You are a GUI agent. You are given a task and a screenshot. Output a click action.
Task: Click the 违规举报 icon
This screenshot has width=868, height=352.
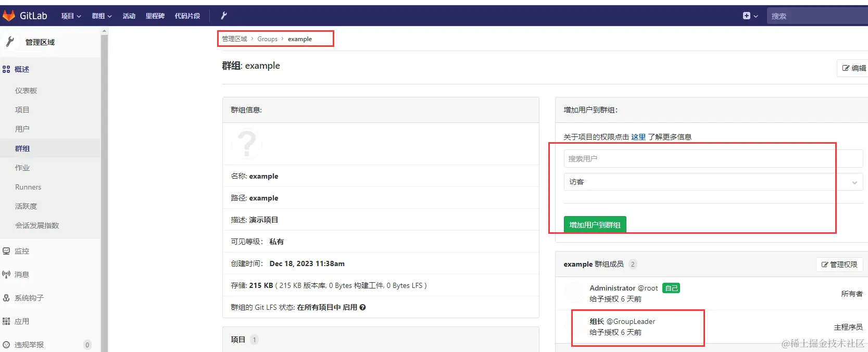click(x=6, y=345)
